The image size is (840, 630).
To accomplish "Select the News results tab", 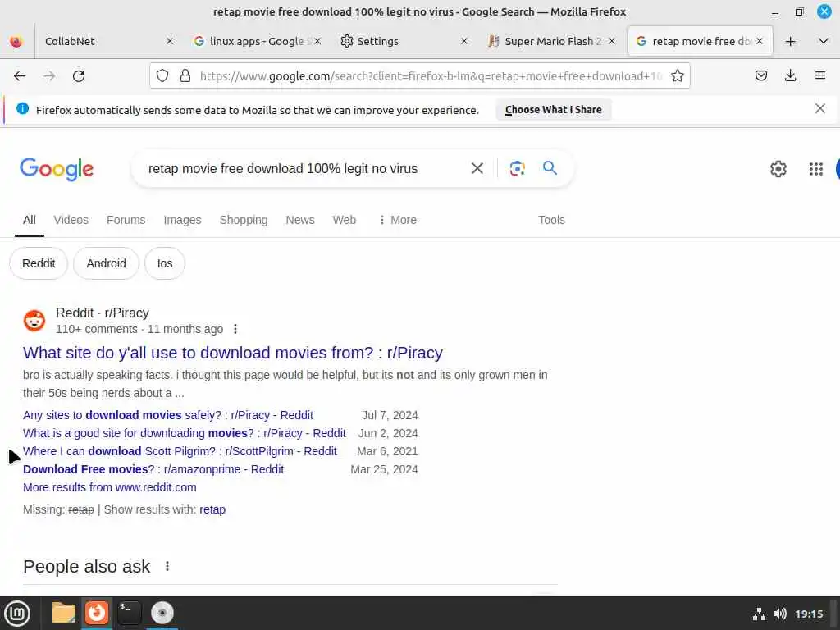I will click(x=300, y=220).
